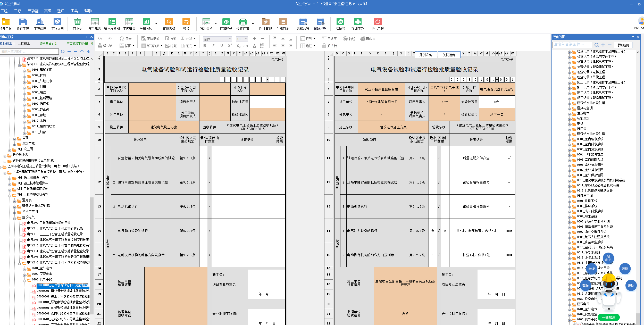
Task: Click the 关闭范例 button
Action: [x=449, y=55]
